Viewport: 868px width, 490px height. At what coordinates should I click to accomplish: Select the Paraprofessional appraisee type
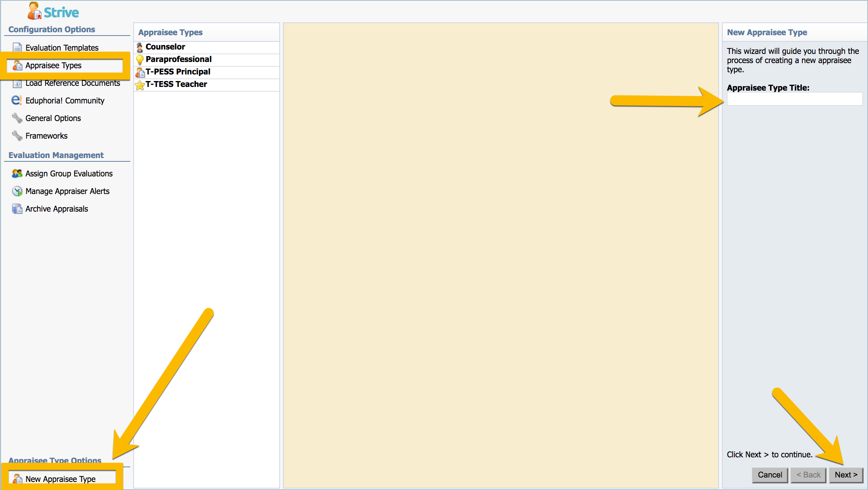[207, 60]
